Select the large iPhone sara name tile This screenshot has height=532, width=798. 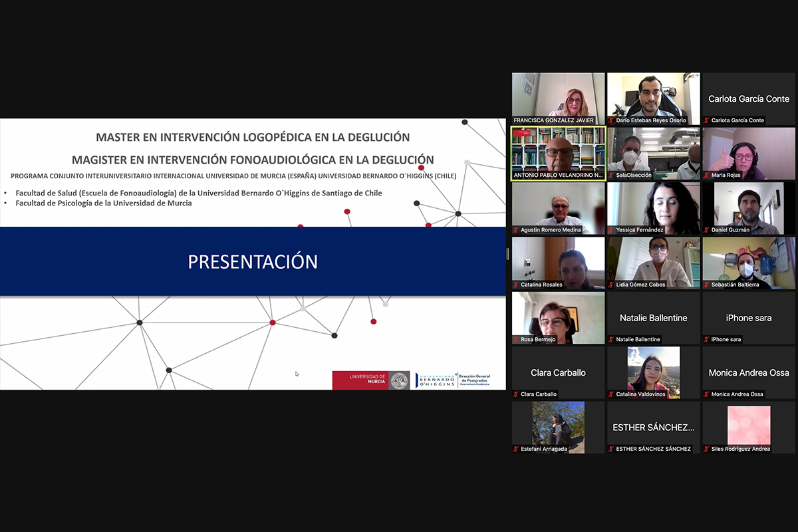click(x=749, y=318)
